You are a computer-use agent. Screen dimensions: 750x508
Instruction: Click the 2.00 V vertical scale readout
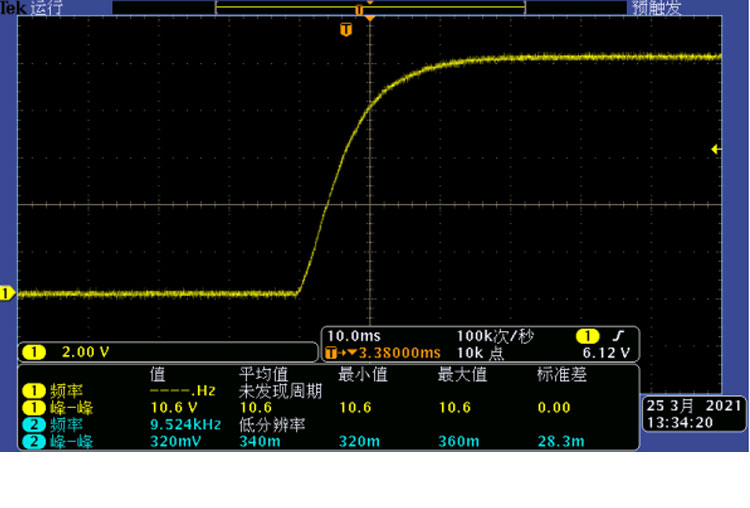pos(86,353)
